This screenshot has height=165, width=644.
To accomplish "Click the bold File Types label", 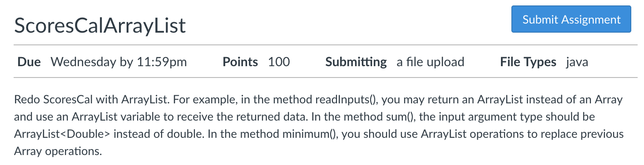I will point(528,62).
